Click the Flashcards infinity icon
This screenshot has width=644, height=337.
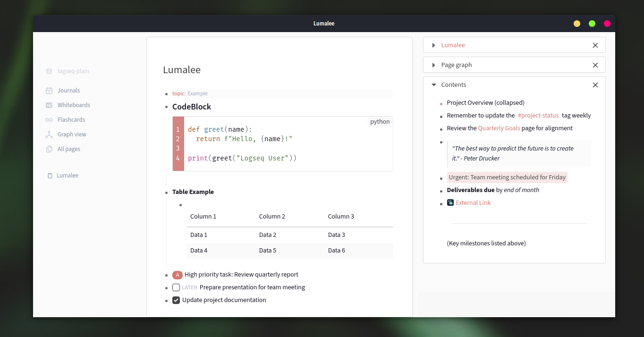point(49,120)
